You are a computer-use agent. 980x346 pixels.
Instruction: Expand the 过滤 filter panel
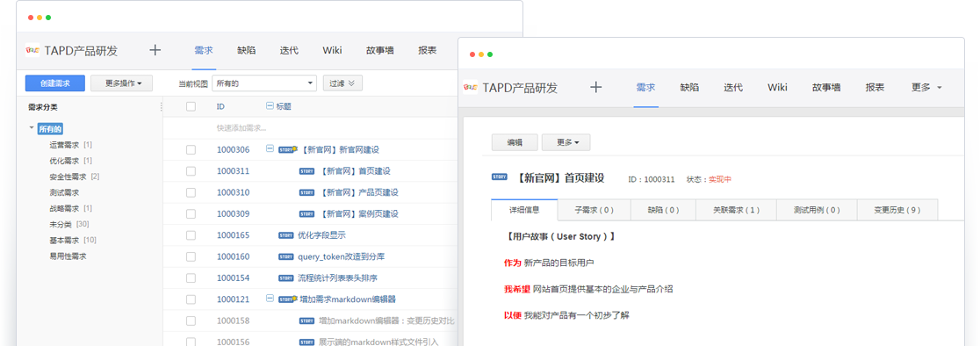(342, 83)
